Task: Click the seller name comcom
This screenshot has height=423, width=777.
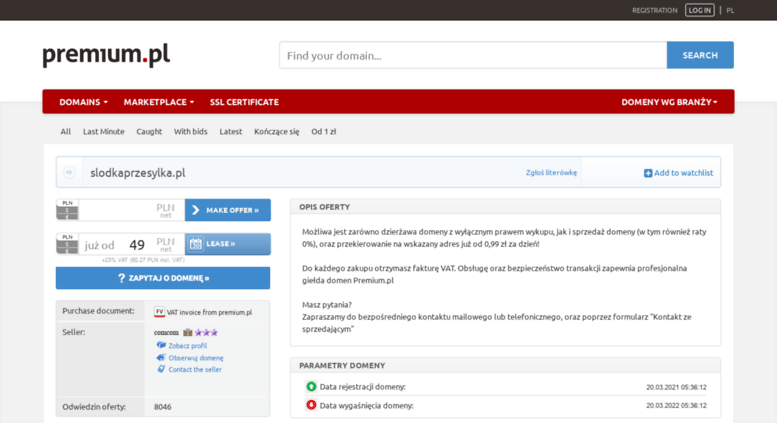Action: coord(166,332)
